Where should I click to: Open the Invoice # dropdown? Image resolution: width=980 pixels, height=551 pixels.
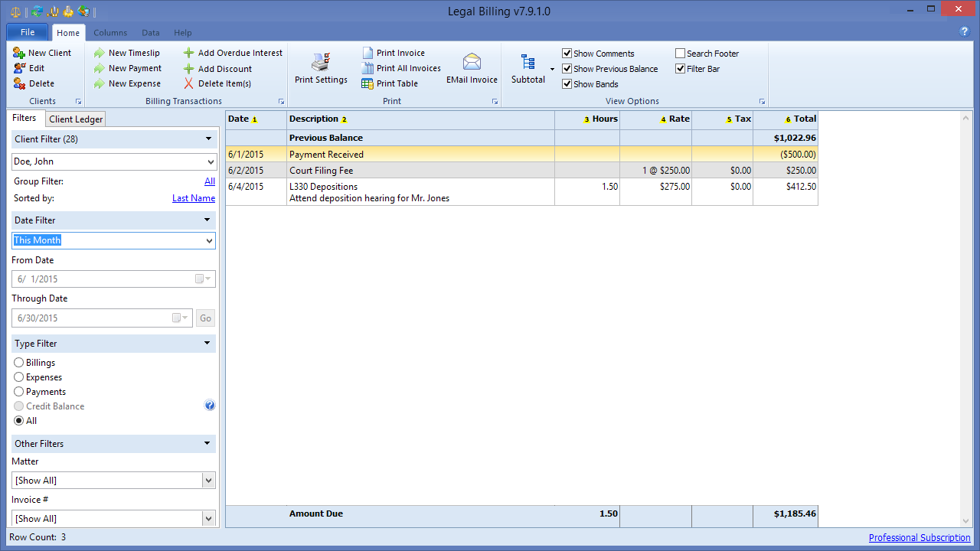208,518
